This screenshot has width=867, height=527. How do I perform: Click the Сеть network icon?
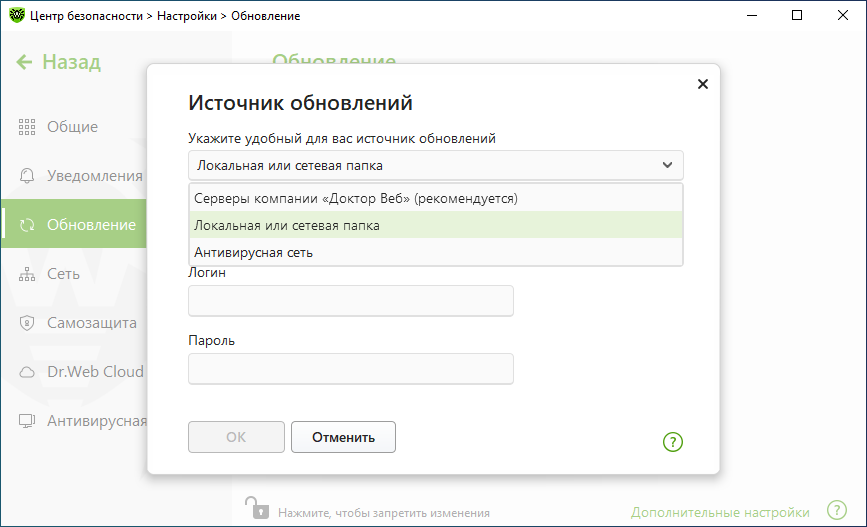27,274
